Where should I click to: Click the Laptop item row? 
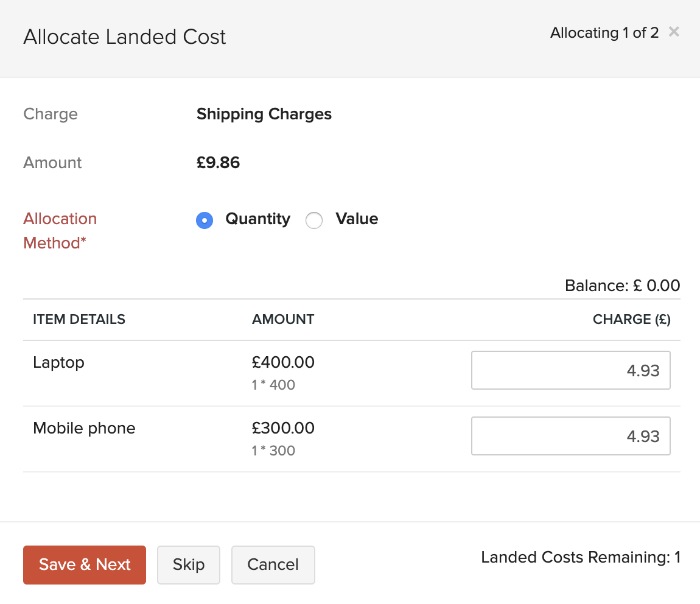[x=58, y=362]
